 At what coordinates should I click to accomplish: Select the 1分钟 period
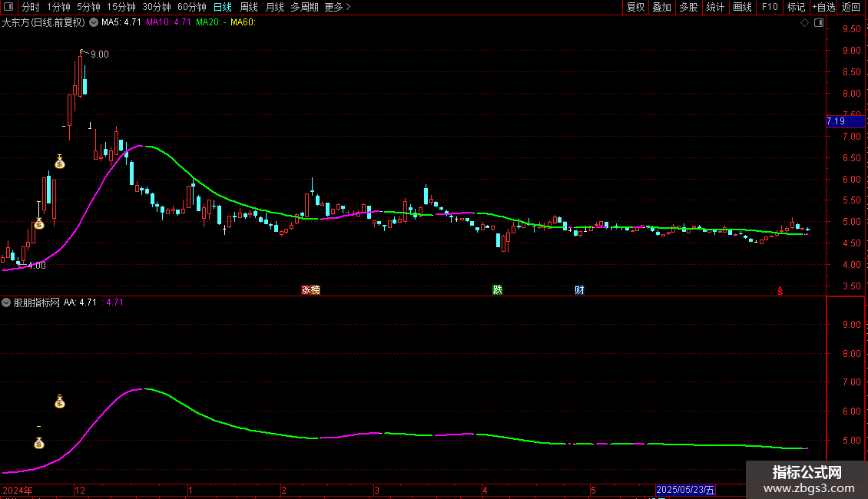(x=58, y=7)
